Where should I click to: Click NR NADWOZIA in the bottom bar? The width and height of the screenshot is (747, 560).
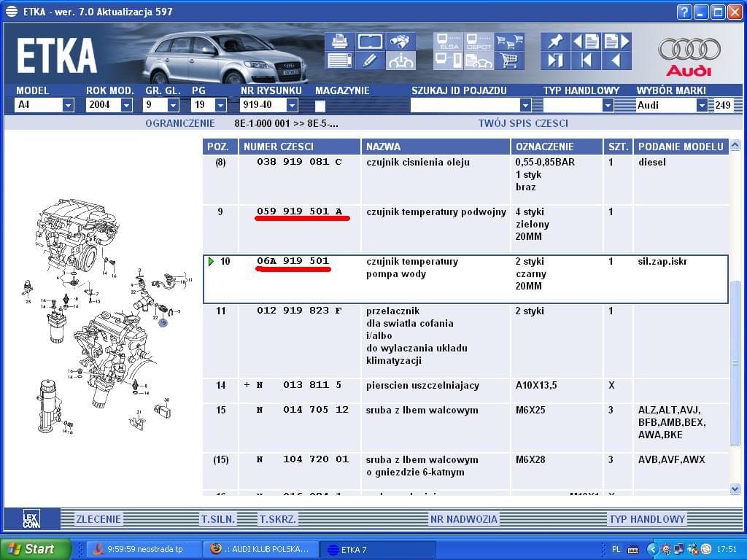(x=463, y=519)
